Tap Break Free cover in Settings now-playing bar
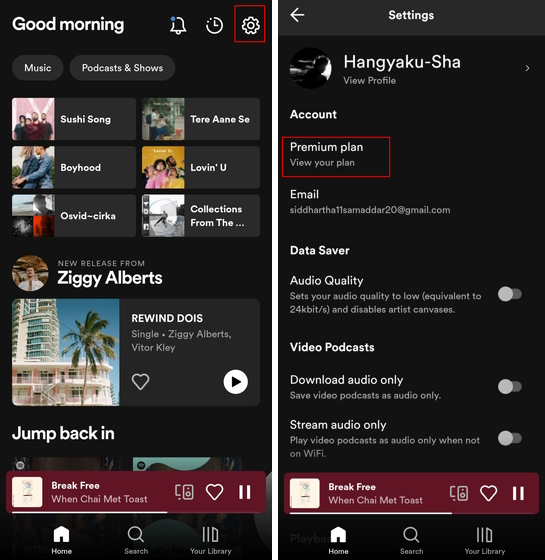The height and width of the screenshot is (560, 545). (305, 494)
